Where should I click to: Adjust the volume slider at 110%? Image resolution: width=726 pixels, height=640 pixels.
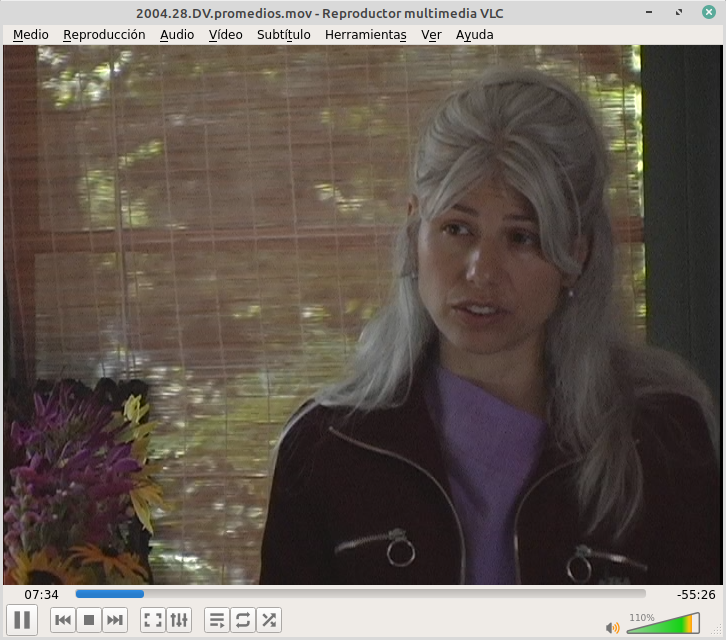(662, 625)
